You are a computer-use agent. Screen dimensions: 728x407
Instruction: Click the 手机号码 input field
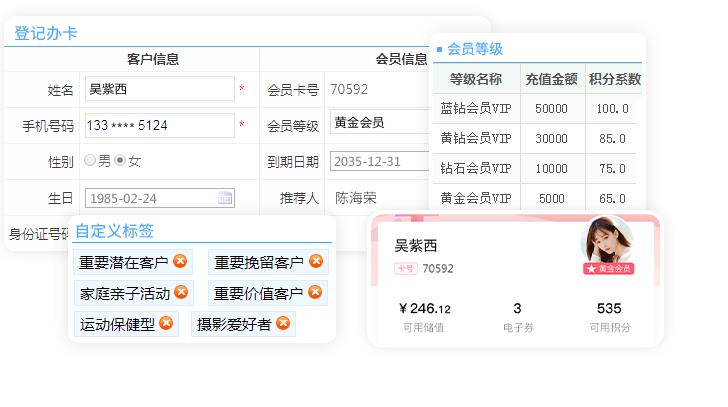coord(159,125)
